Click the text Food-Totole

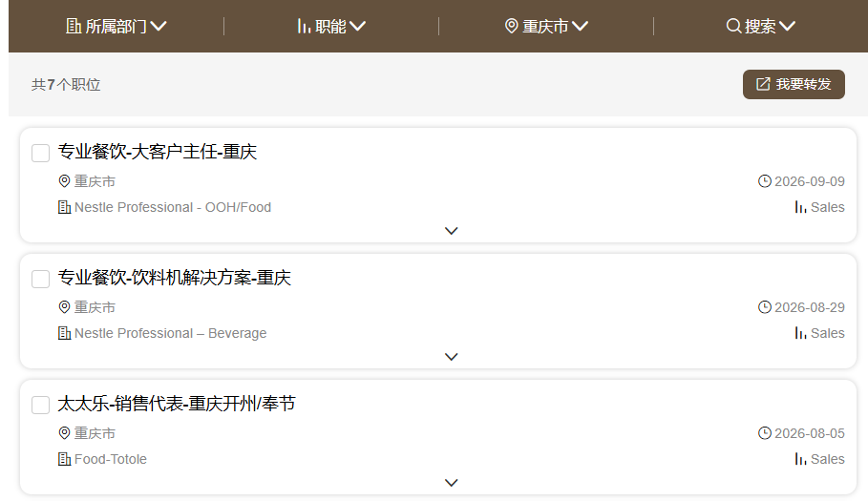(111, 460)
